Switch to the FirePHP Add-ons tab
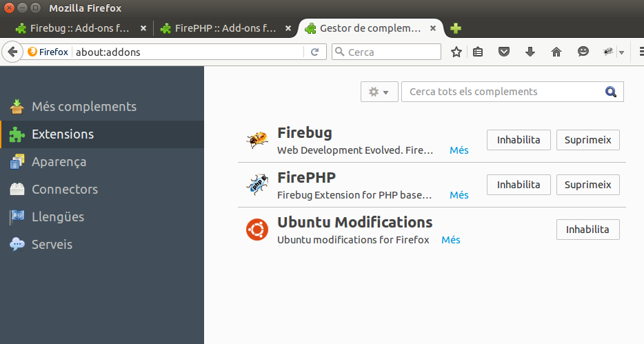Image resolution: width=644 pixels, height=344 pixels. click(x=225, y=28)
